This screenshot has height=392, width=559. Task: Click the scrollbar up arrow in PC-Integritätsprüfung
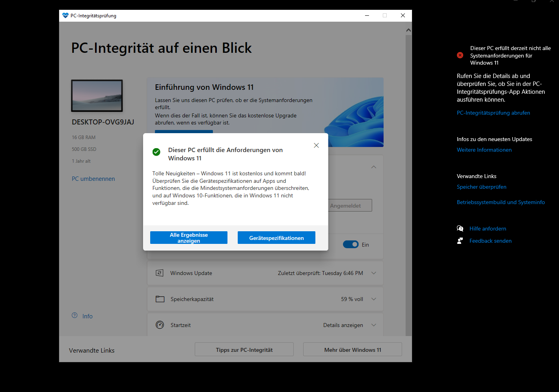pos(408,30)
